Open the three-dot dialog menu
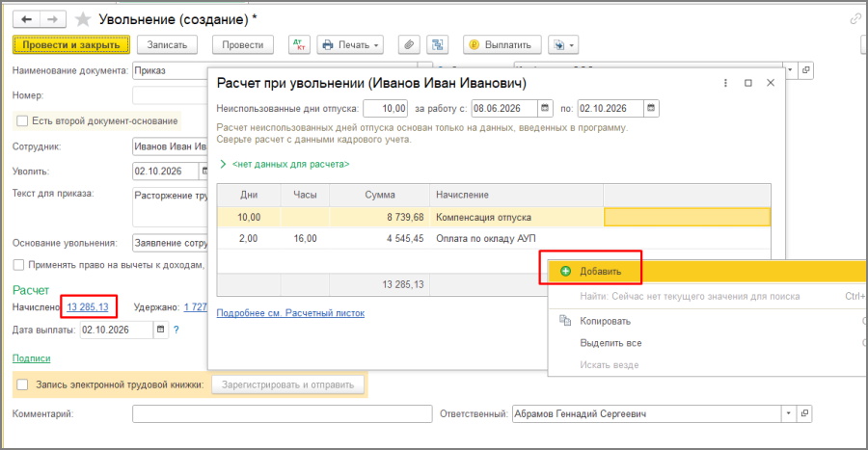 pyautogui.click(x=725, y=83)
